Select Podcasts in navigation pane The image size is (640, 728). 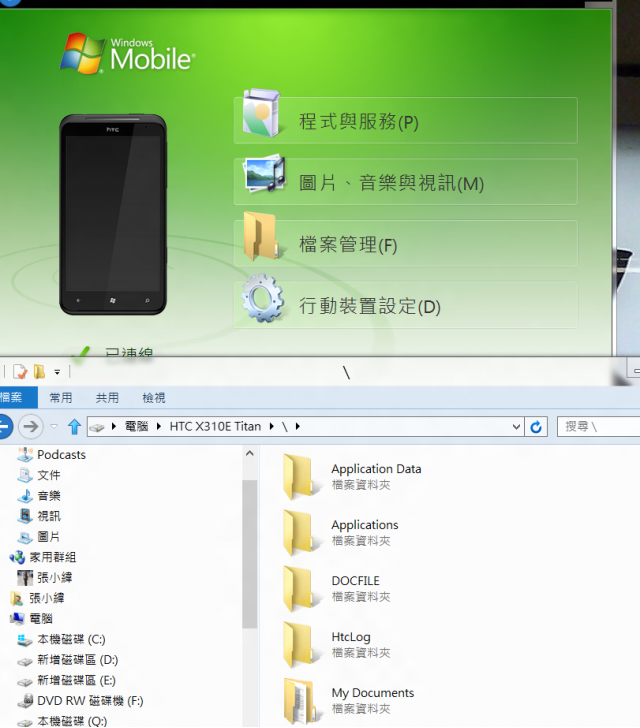pos(61,455)
